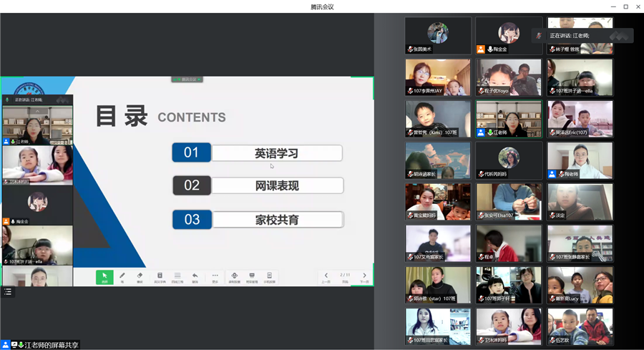644x350 pixels.
Task: Click blue host icon on 江老师 tile
Action: [x=481, y=132]
